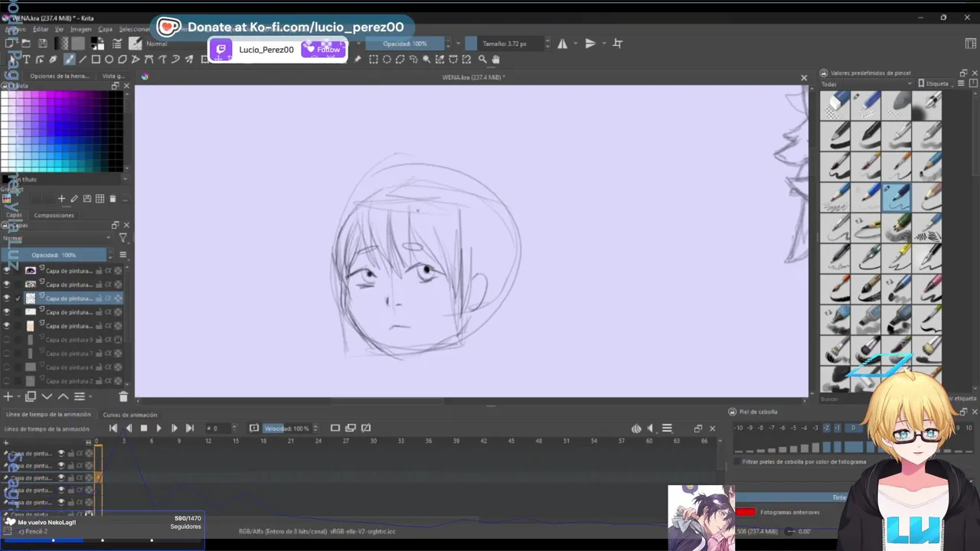Save the document via floppy disk icon
Image resolution: width=980 pixels, height=551 pixels.
pos(43,44)
